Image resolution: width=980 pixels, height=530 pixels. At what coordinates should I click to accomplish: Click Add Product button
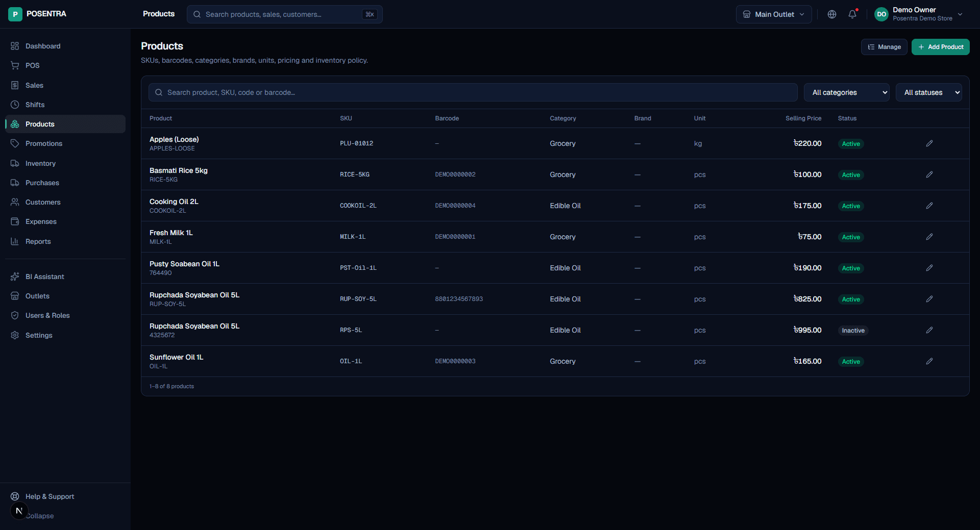click(x=941, y=47)
